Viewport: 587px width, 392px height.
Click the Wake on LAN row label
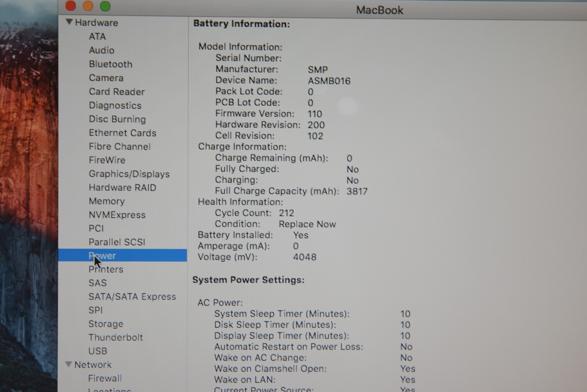click(x=245, y=380)
